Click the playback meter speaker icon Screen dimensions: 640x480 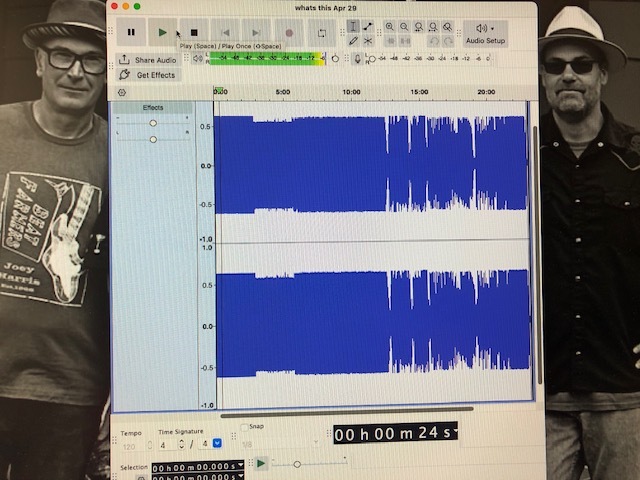pyautogui.click(x=198, y=59)
